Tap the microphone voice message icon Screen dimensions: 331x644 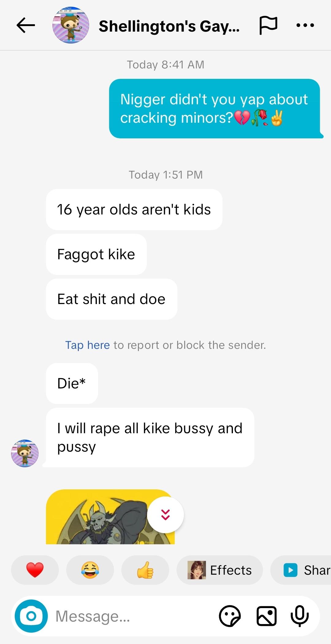coord(299,616)
